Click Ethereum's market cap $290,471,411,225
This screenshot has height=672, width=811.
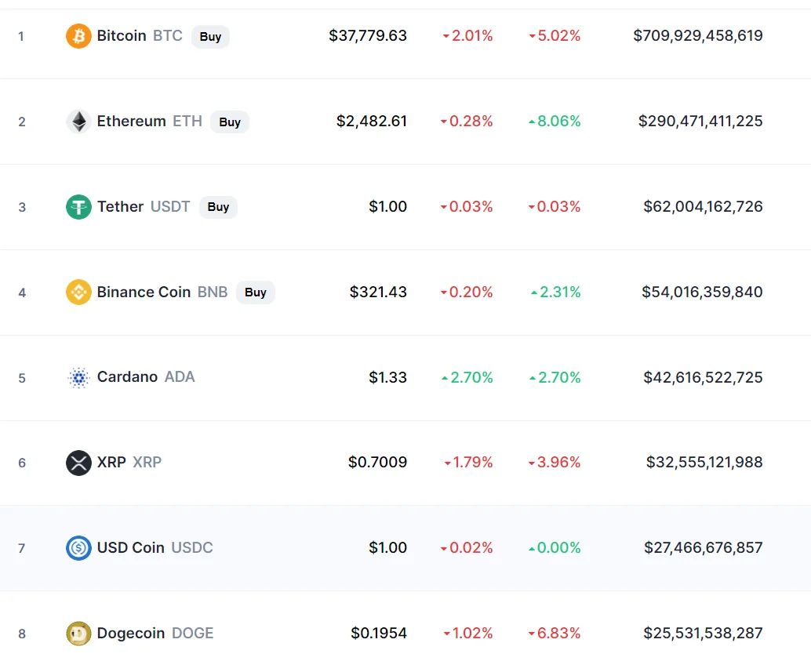(x=700, y=121)
